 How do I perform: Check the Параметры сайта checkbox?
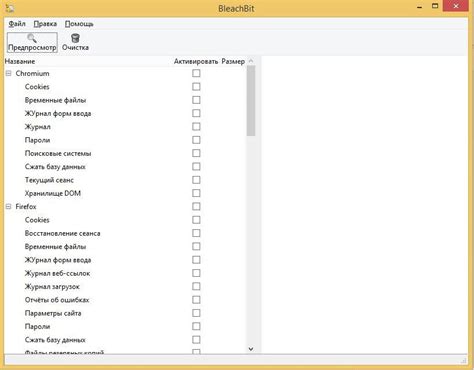[196, 313]
